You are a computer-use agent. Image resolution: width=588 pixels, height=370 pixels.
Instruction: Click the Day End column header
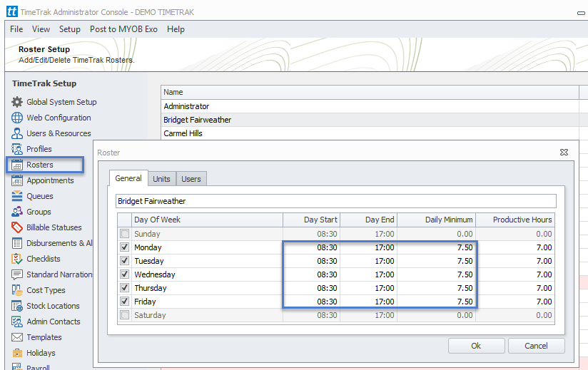(369, 220)
